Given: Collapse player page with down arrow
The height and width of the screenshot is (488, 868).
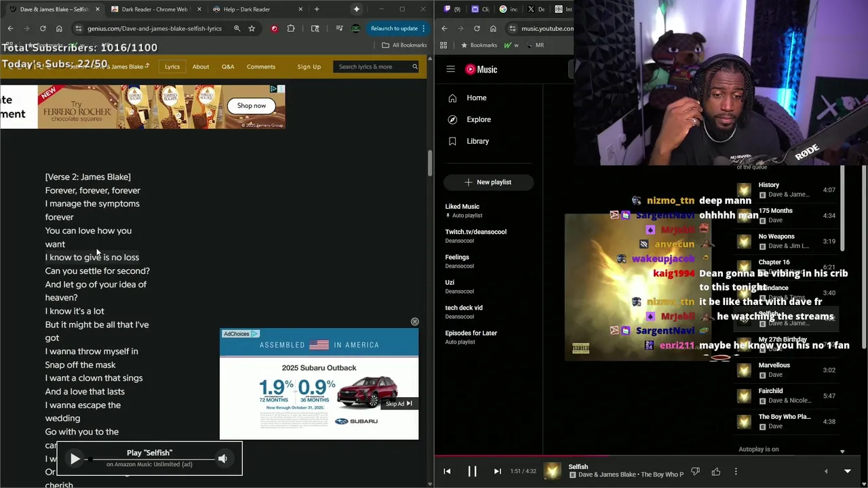Looking at the screenshot, I should pos(847,471).
